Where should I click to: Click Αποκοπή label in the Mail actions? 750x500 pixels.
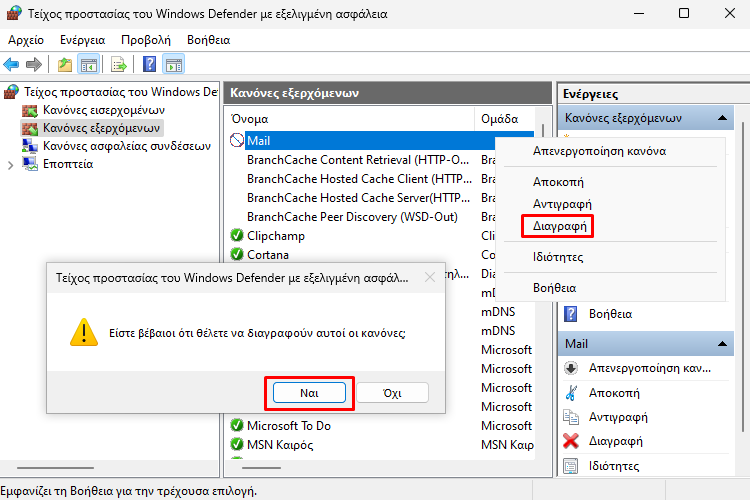614,393
